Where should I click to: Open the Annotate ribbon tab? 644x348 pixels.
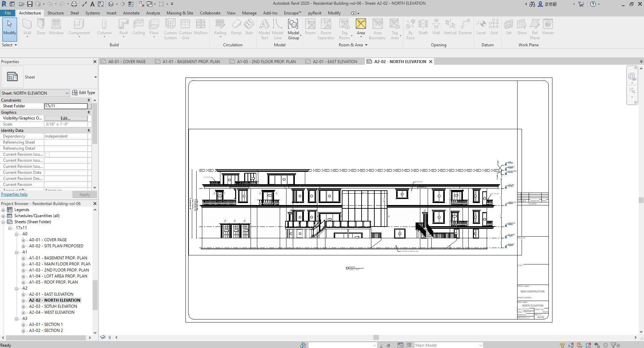131,13
